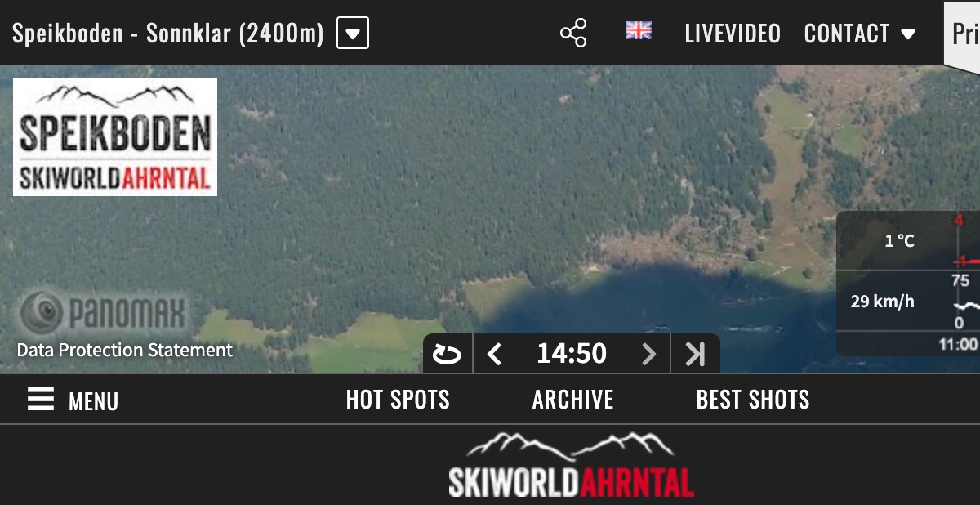Switch to the ARCHIVE tab

pyautogui.click(x=572, y=400)
